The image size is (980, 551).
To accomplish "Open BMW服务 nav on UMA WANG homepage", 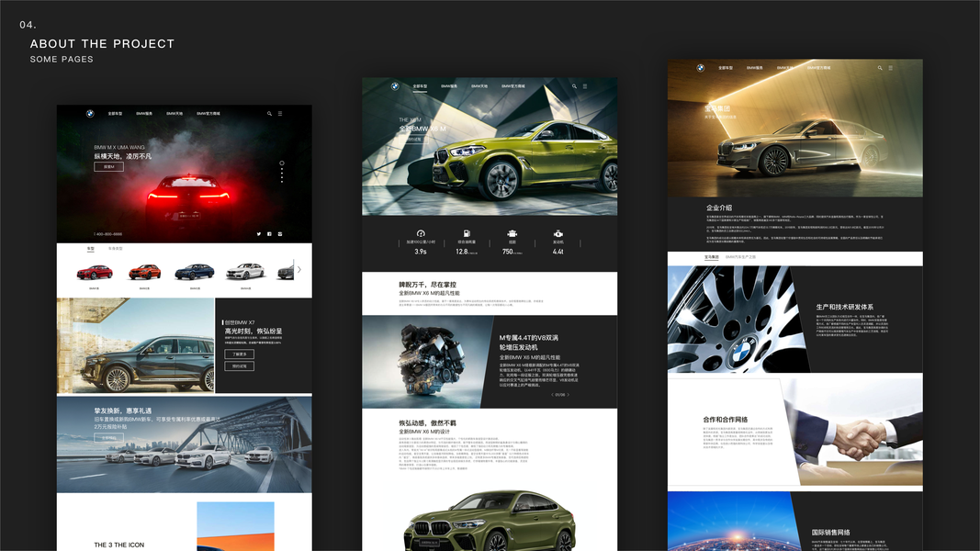I will click(144, 114).
